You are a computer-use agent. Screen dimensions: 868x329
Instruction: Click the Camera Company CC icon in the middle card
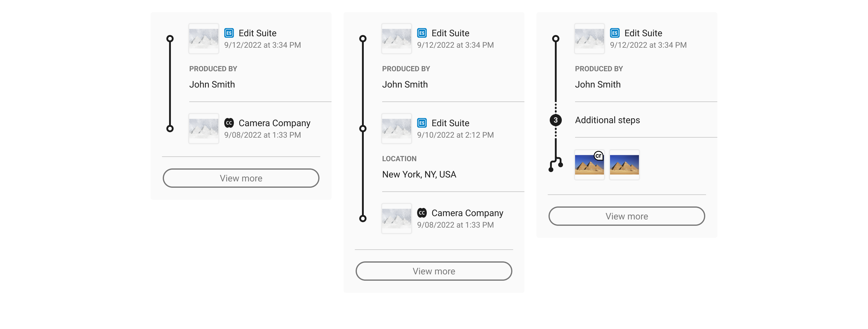[x=422, y=213]
